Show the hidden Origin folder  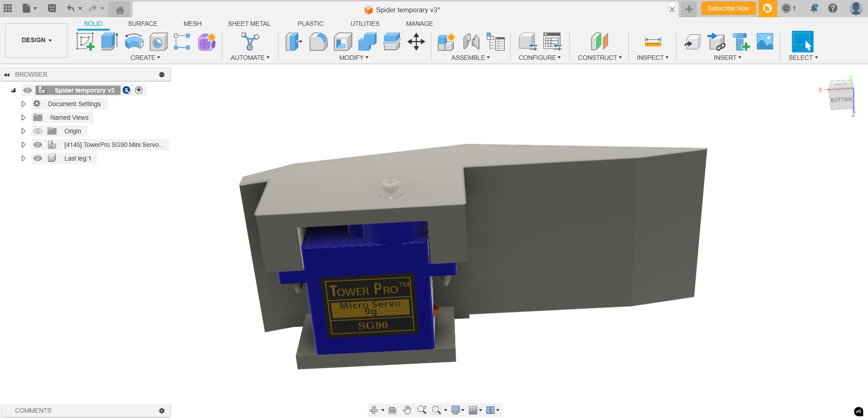38,131
